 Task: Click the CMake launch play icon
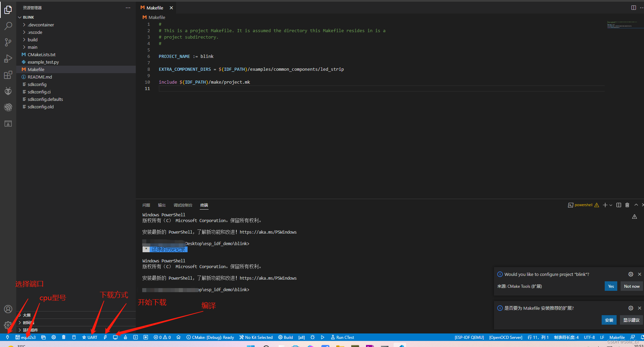click(323, 337)
